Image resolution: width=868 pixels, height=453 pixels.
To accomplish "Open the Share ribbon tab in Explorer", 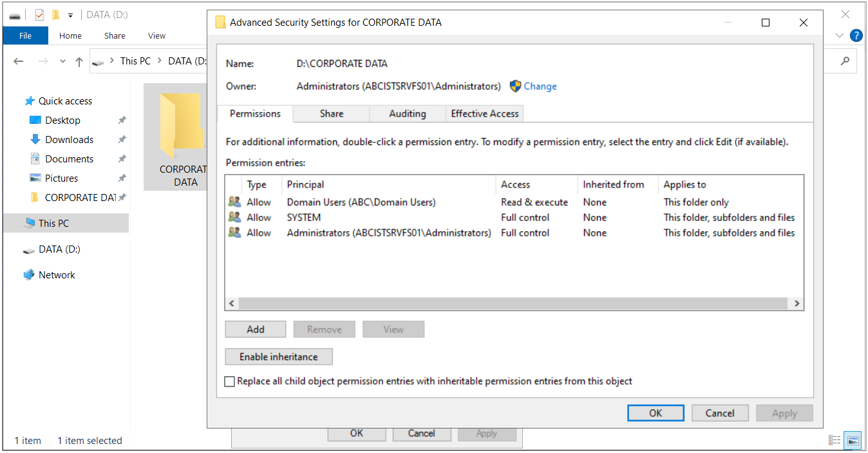I will tap(115, 35).
